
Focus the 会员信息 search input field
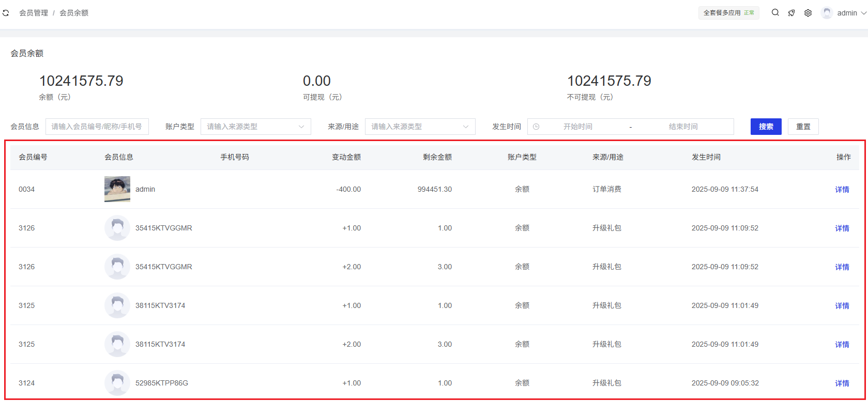click(x=97, y=127)
